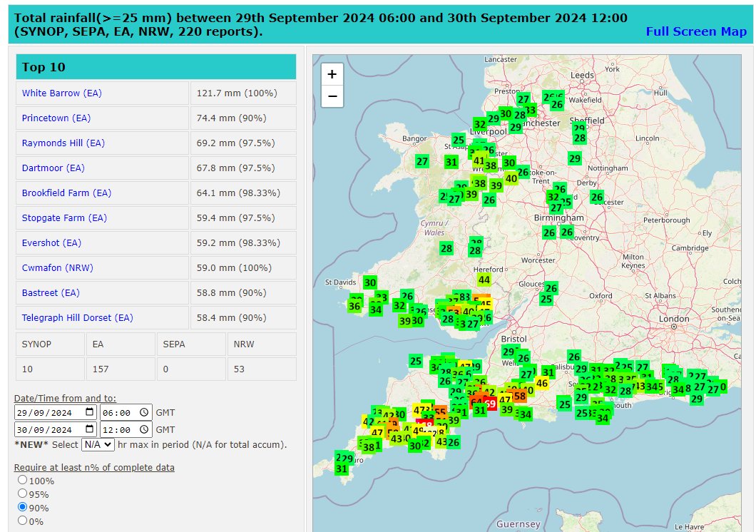Open Dartmoor (EA) station link
756x532 pixels.
pyautogui.click(x=53, y=168)
